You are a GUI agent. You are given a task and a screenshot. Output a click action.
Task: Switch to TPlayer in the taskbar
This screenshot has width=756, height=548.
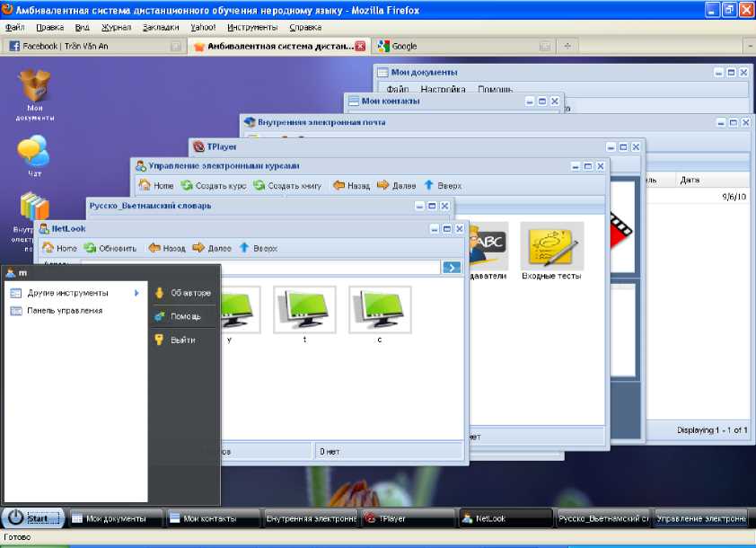409,518
